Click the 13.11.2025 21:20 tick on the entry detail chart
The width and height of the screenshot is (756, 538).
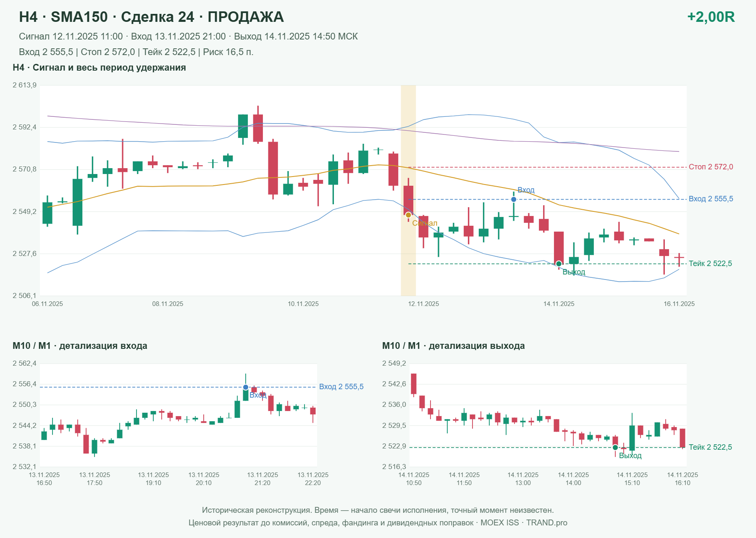[262, 479]
